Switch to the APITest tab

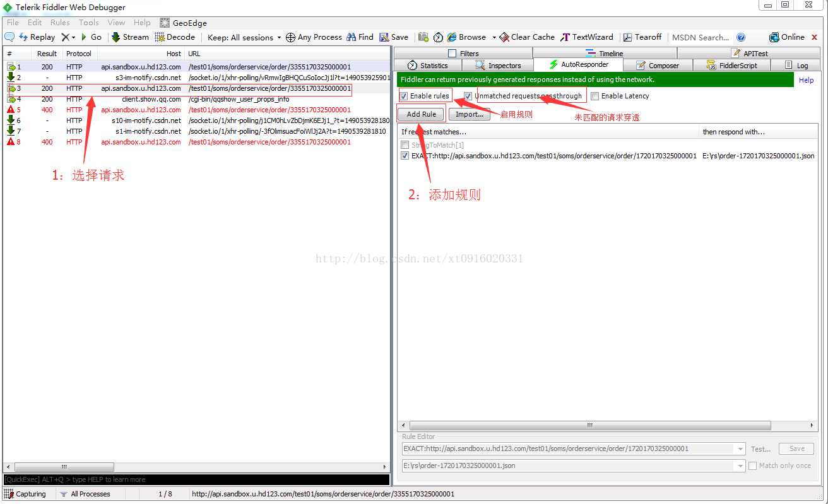748,54
